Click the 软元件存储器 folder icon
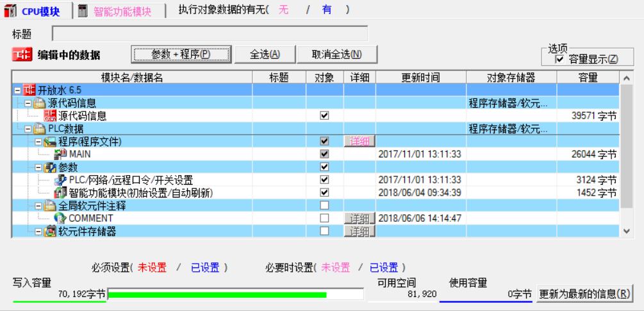Image resolution: width=644 pixels, height=311 pixels. pyautogui.click(x=50, y=231)
